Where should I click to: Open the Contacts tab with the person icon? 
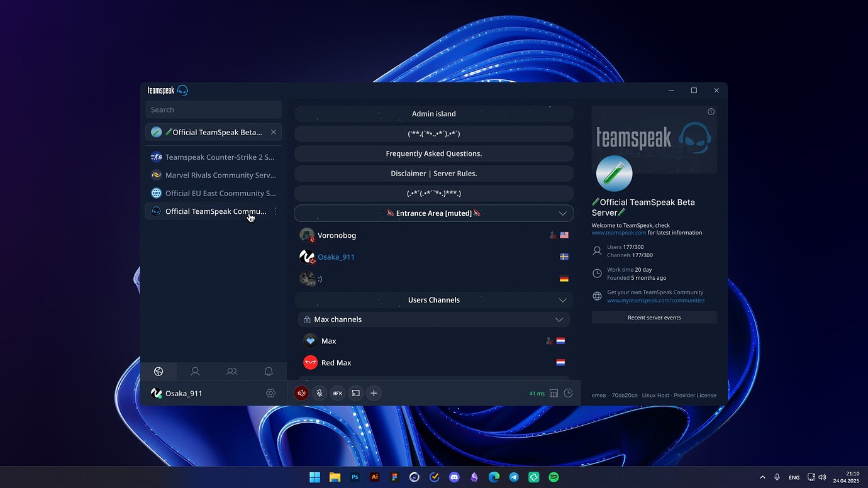tap(195, 371)
